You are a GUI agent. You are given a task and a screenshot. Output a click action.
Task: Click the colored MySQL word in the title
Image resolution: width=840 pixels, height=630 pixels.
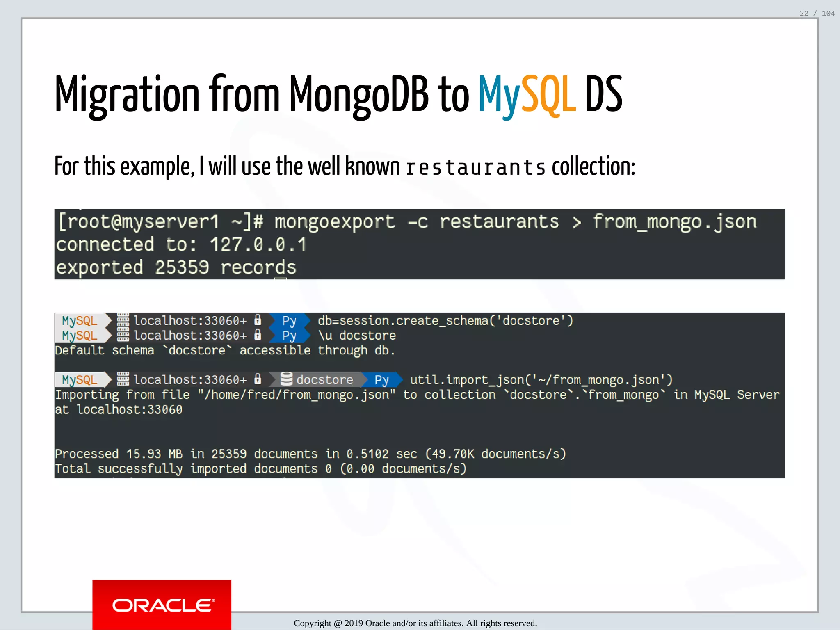[527, 94]
